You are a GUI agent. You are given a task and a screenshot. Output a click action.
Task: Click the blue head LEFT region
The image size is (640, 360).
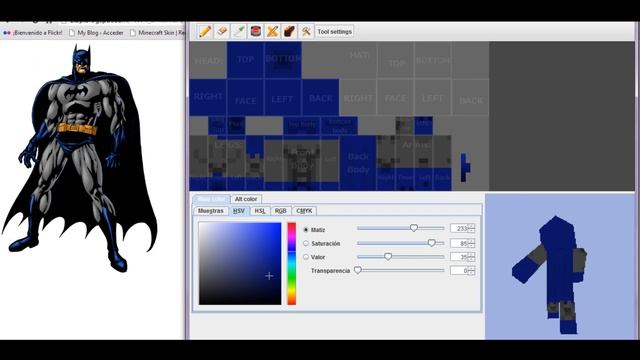(283, 97)
